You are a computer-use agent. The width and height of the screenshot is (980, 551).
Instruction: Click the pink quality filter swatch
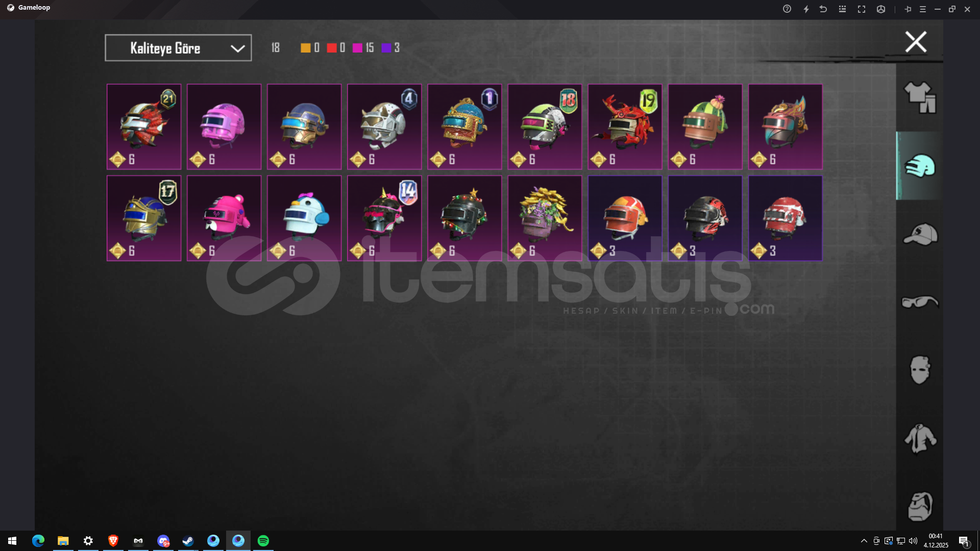357,48
